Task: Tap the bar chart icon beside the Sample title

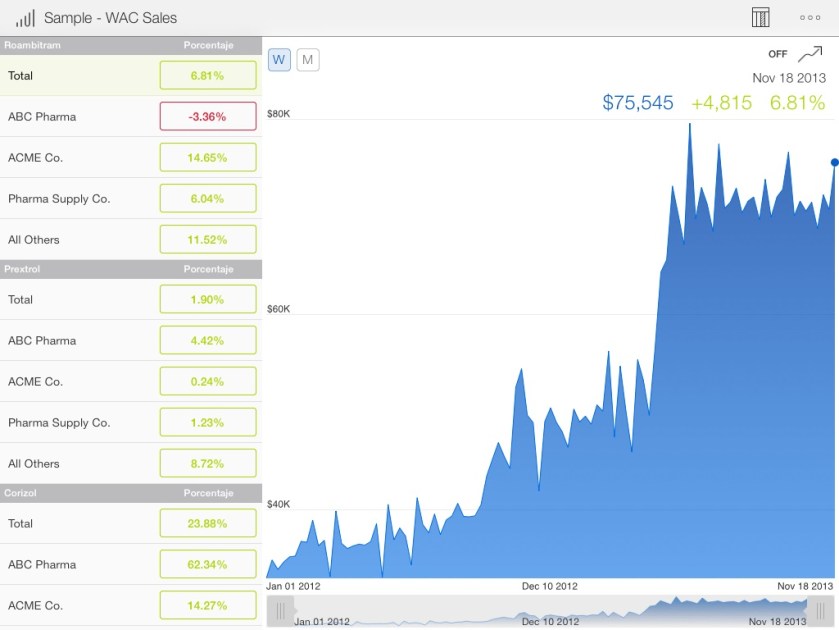Action: click(x=25, y=18)
